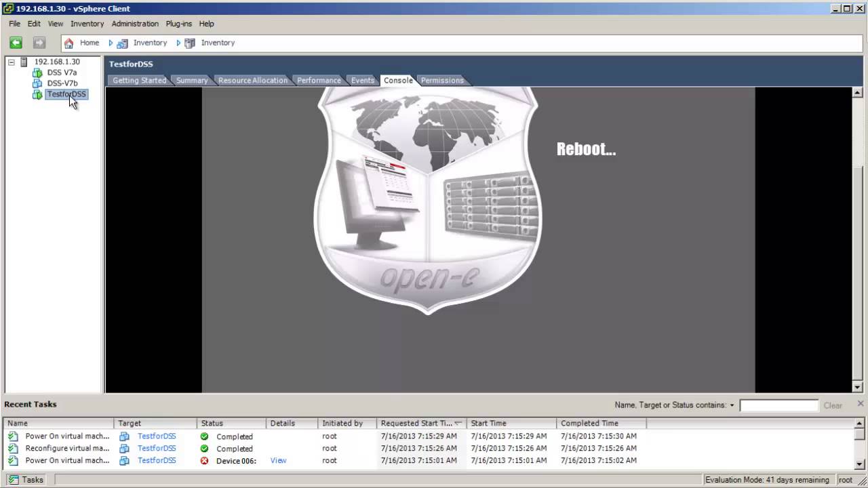Screen dimensions: 868x488
Task: Click the green back navigation arrow
Action: 16,43
